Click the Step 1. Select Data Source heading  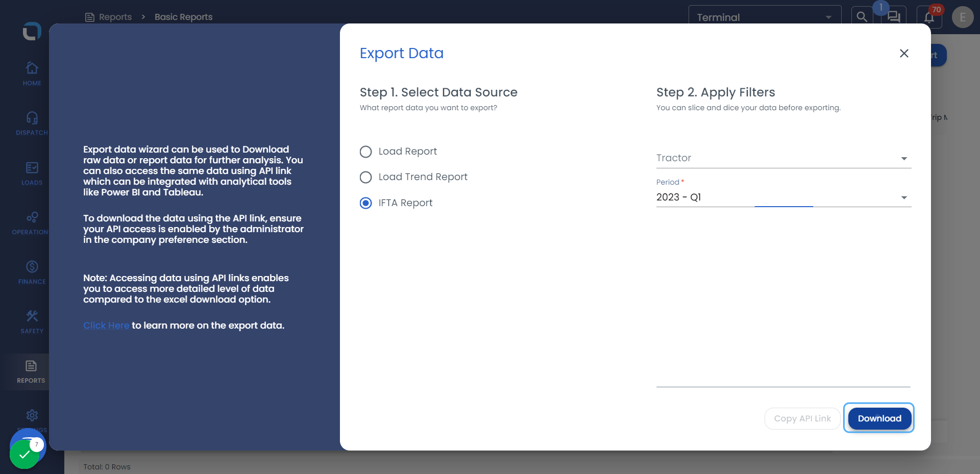click(x=438, y=92)
